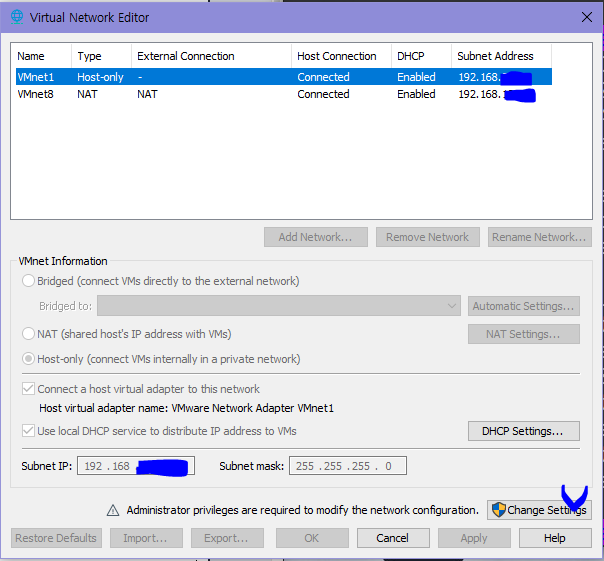Viewport: 604px width, 561px height.
Task: Click the Subnet IP input field
Action: click(136, 466)
